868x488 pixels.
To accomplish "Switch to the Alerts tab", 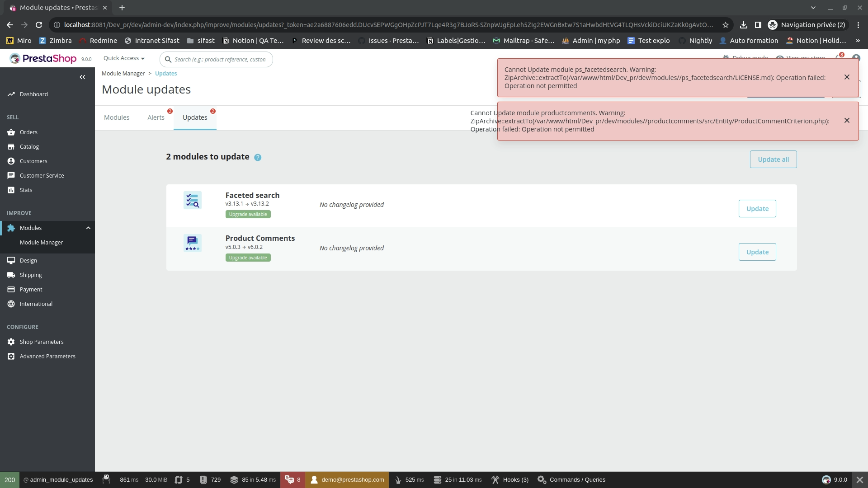I will (156, 117).
